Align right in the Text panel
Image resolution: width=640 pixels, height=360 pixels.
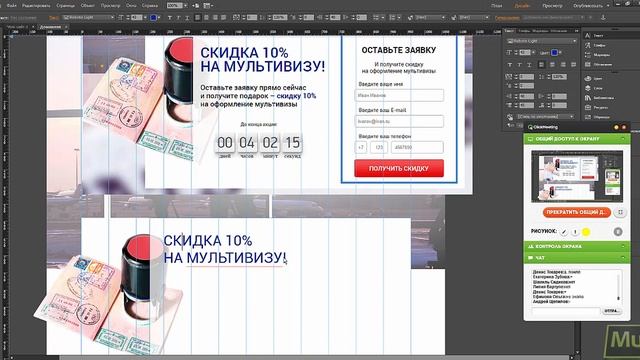point(563,64)
